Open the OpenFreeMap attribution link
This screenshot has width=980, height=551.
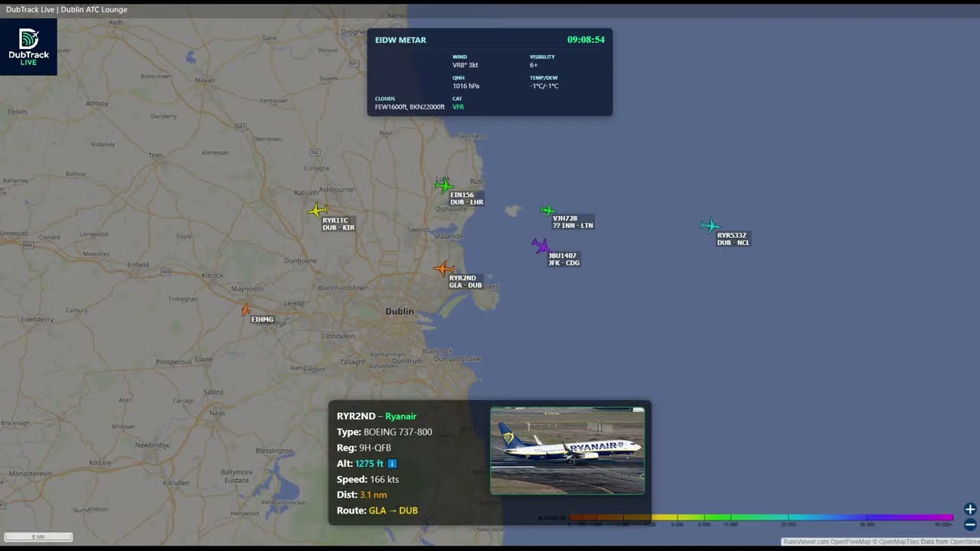(x=851, y=542)
